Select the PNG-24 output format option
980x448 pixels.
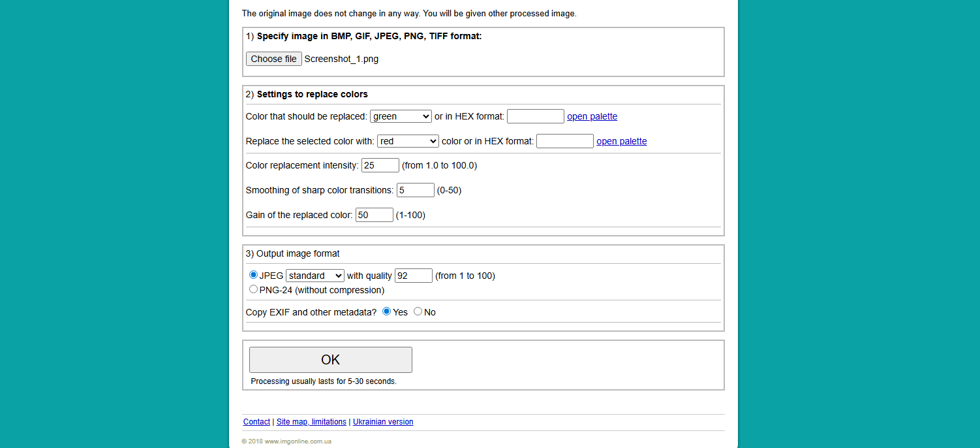(x=253, y=289)
